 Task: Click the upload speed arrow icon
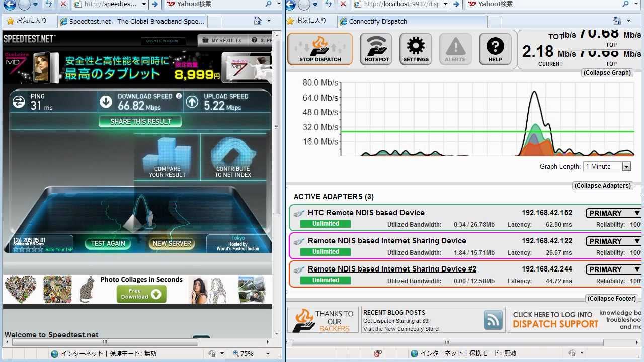point(192,102)
